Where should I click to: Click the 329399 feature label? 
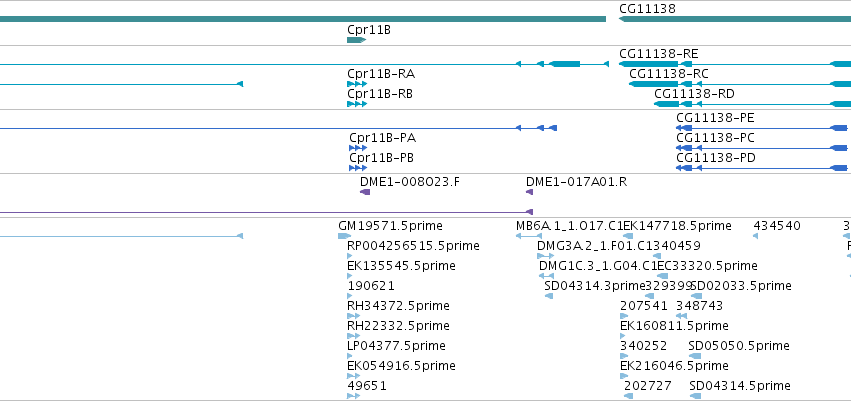(x=670, y=286)
